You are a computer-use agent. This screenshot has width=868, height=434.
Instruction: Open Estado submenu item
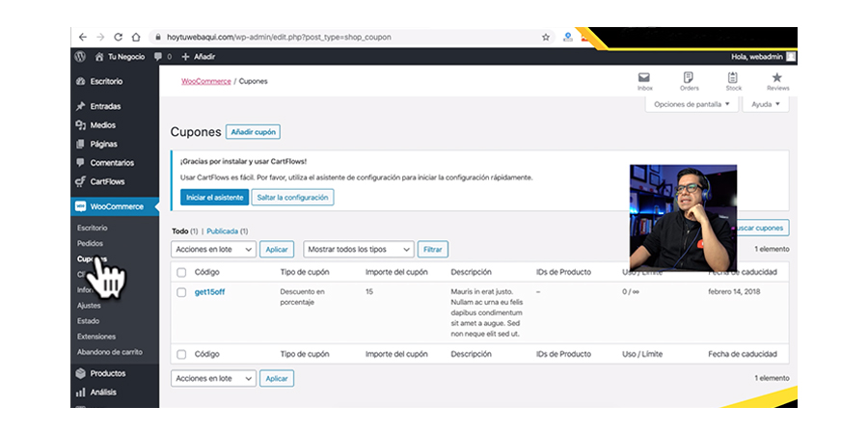[88, 321]
